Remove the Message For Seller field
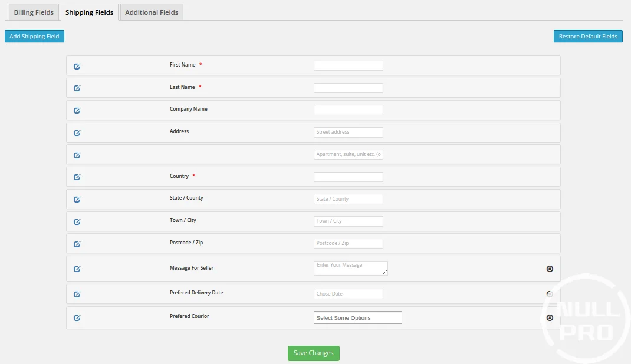 (x=550, y=269)
